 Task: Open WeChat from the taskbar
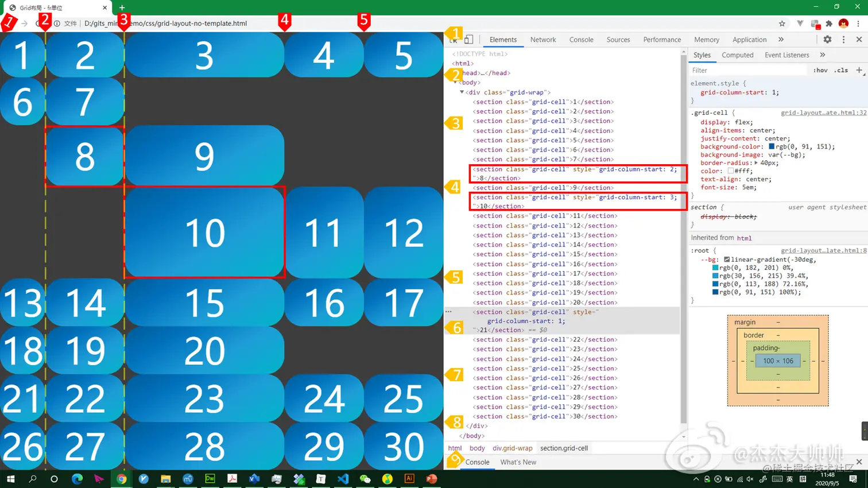pos(365,479)
